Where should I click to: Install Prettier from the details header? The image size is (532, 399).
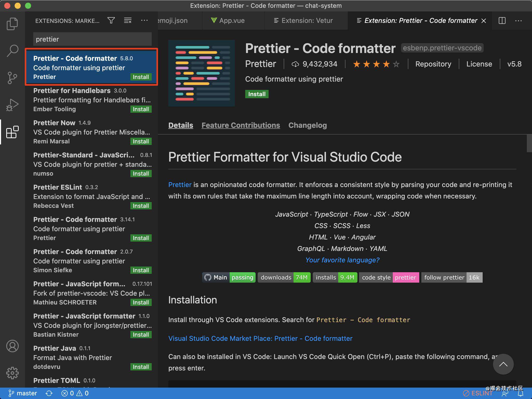pos(257,94)
